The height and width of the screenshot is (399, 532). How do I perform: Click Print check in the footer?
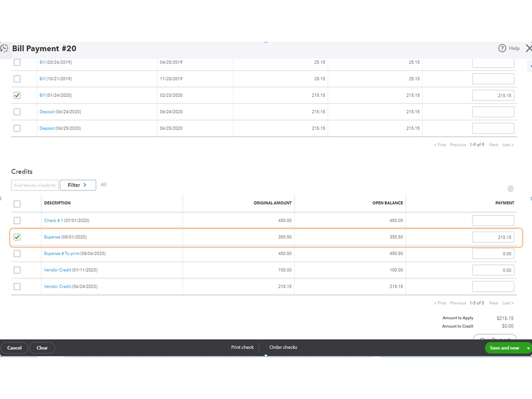point(242,347)
